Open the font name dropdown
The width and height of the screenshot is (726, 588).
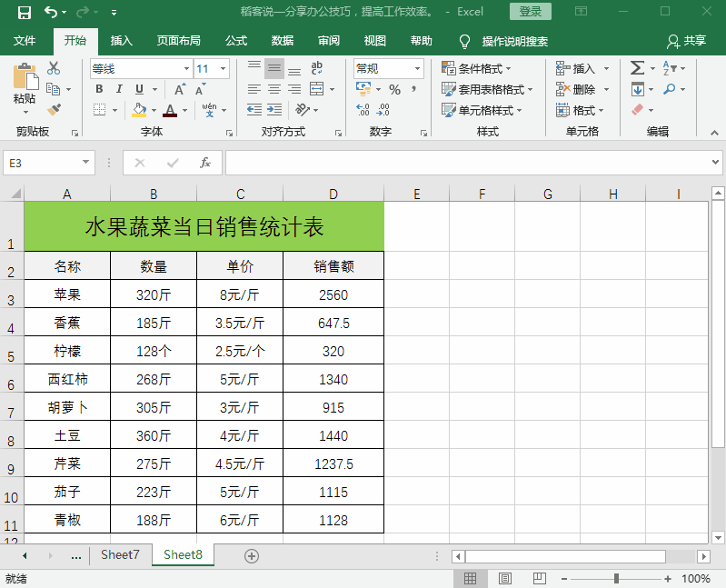click(186, 68)
